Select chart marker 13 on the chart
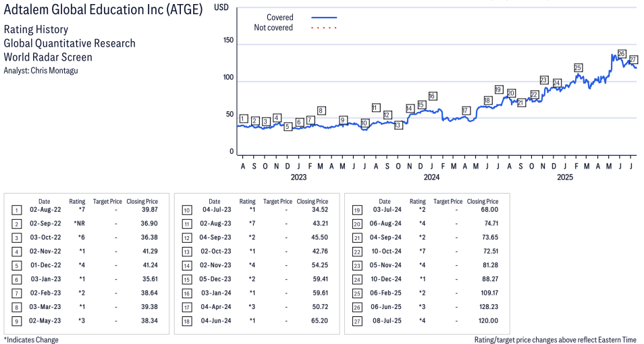 [398, 125]
